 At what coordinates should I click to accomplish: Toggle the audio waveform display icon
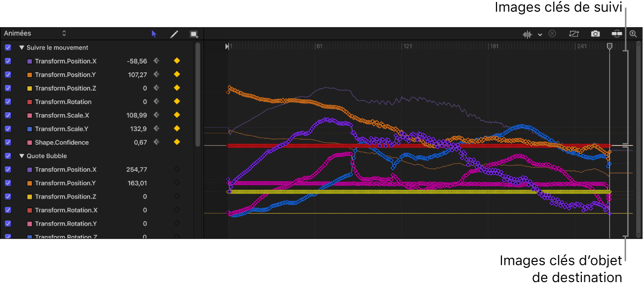pyautogui.click(x=528, y=34)
